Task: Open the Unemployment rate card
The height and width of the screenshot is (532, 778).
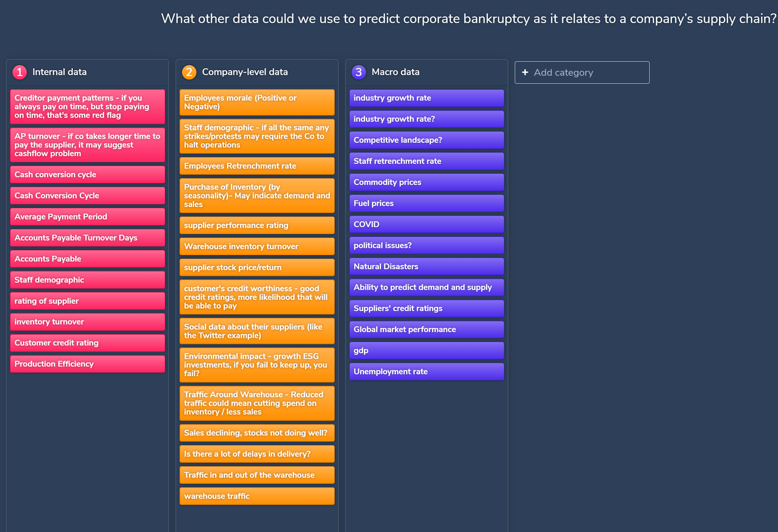Action: (x=426, y=372)
